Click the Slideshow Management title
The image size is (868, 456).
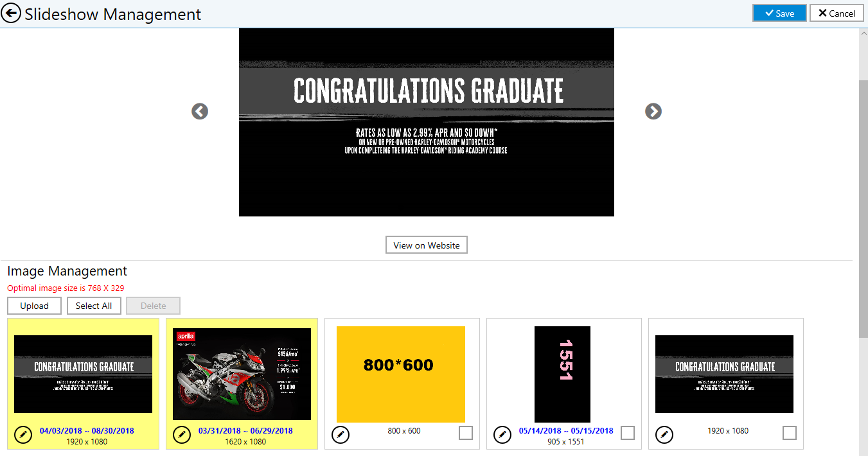[113, 14]
